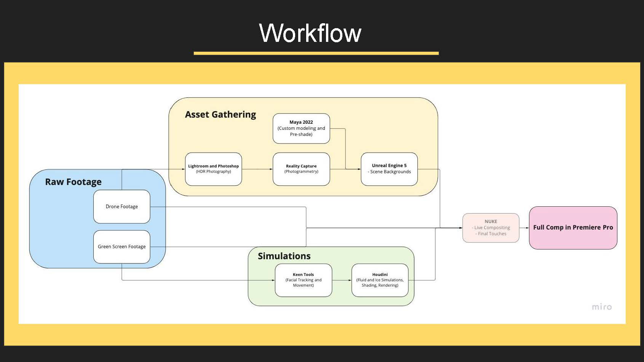Screen dimensions: 644x362
Task: Select the NUKE live compositing node
Action: pos(491,228)
